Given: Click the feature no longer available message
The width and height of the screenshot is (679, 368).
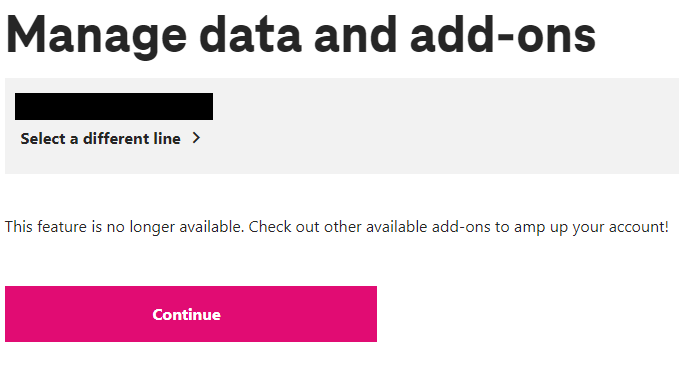Looking at the screenshot, I should pyautogui.click(x=337, y=227).
